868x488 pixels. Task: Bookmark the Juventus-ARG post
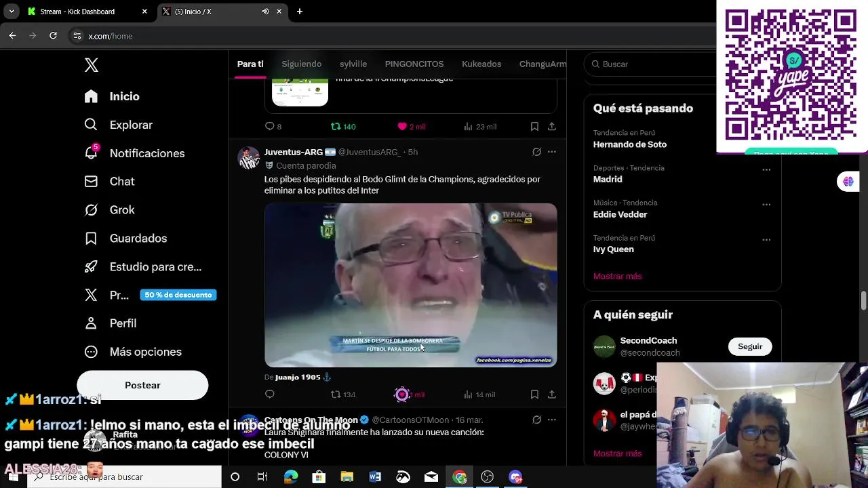534,394
